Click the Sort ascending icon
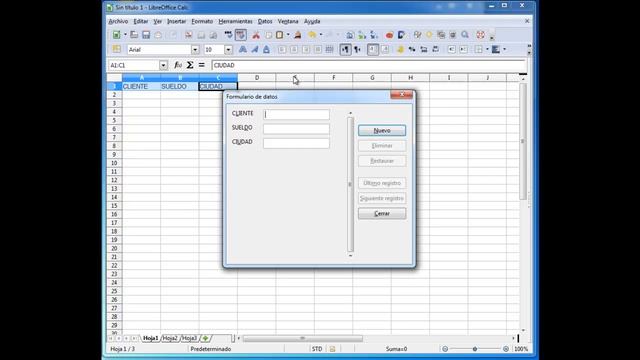This screenshot has width=640, height=360. pyautogui.click(x=362, y=35)
